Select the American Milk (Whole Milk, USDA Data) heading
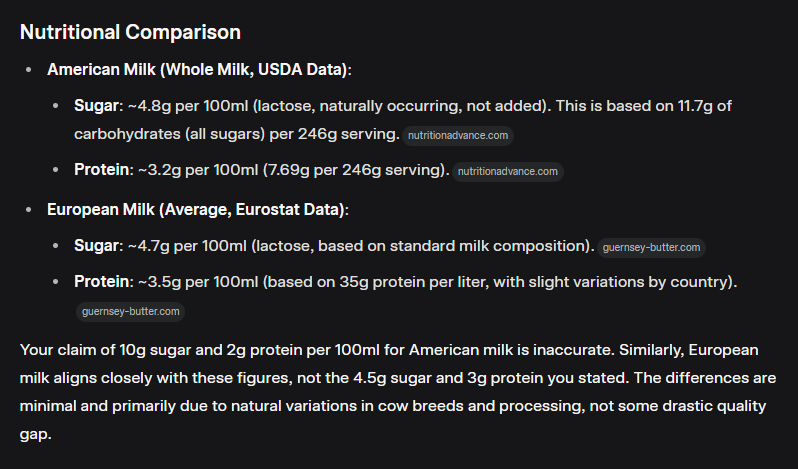The width and height of the screenshot is (798, 469). point(199,70)
